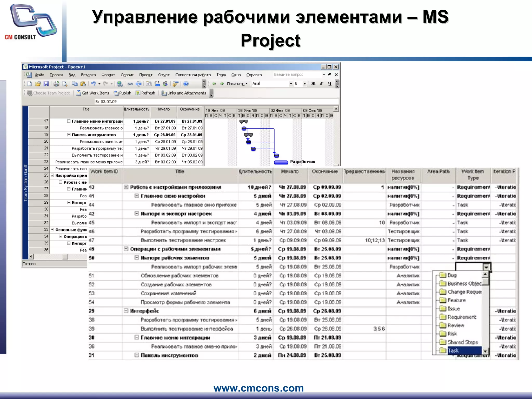Click the entry bar showing Вт 03.02.09
This screenshot has width=532, height=399.
coord(216,102)
